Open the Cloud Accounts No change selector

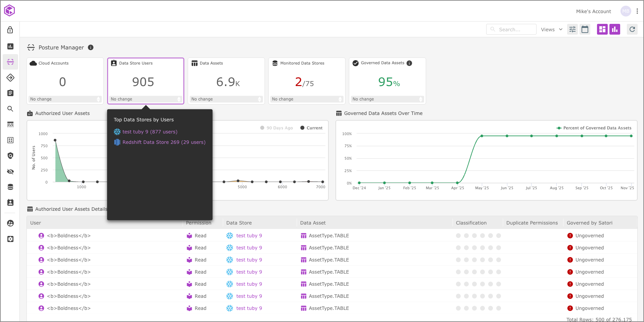[65, 99]
